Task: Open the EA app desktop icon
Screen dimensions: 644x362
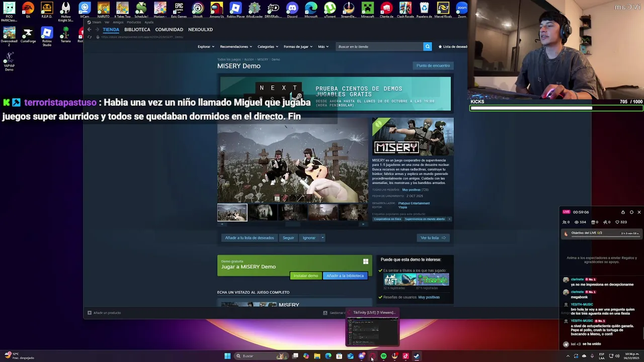Action: [28, 10]
